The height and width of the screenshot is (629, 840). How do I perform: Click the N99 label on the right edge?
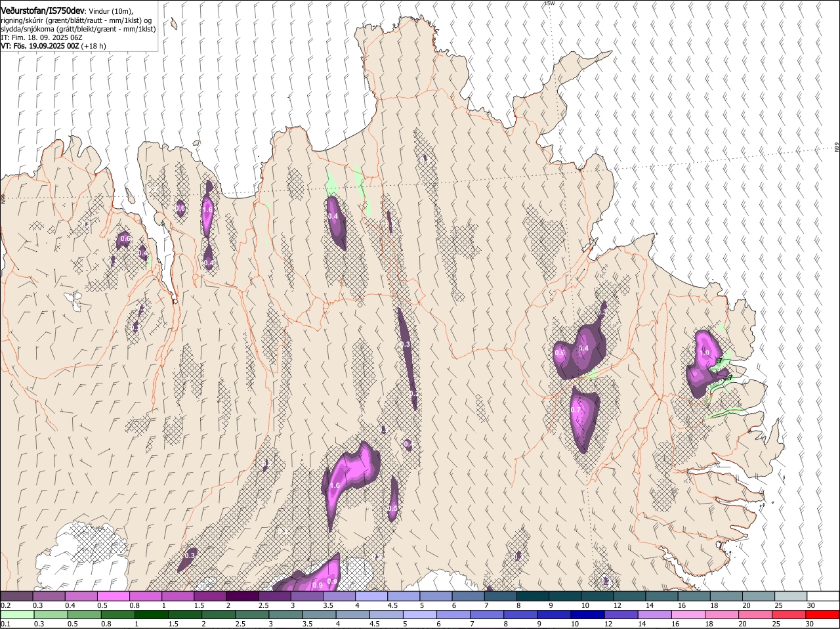tap(837, 147)
